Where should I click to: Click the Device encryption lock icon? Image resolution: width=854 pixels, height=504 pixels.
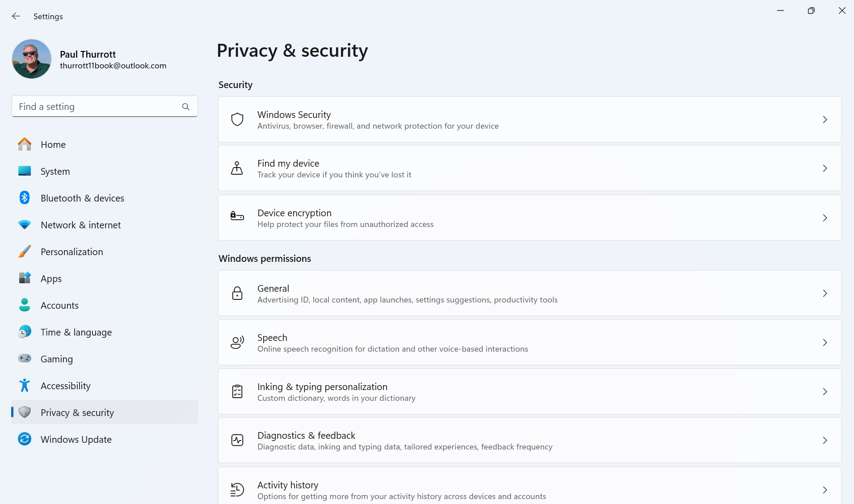point(237,217)
